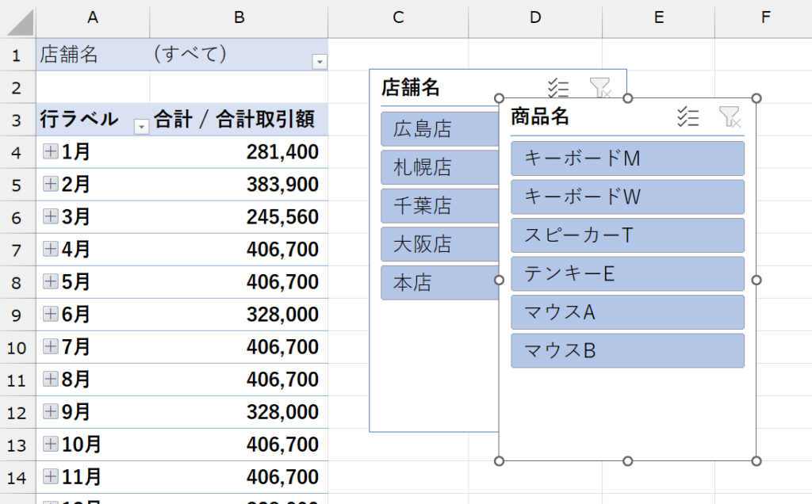Expand the 6月 row group
Image resolution: width=812 pixels, height=504 pixels.
click(50, 315)
